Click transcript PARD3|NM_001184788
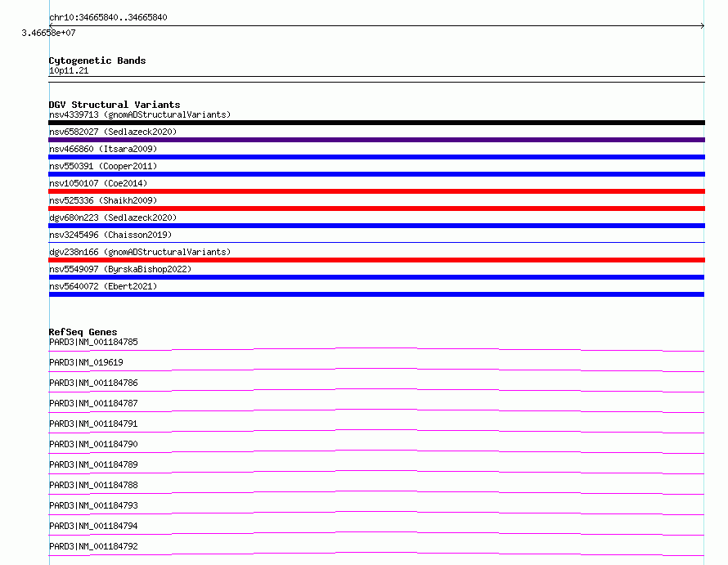The height and width of the screenshot is (565, 728). click(93, 485)
